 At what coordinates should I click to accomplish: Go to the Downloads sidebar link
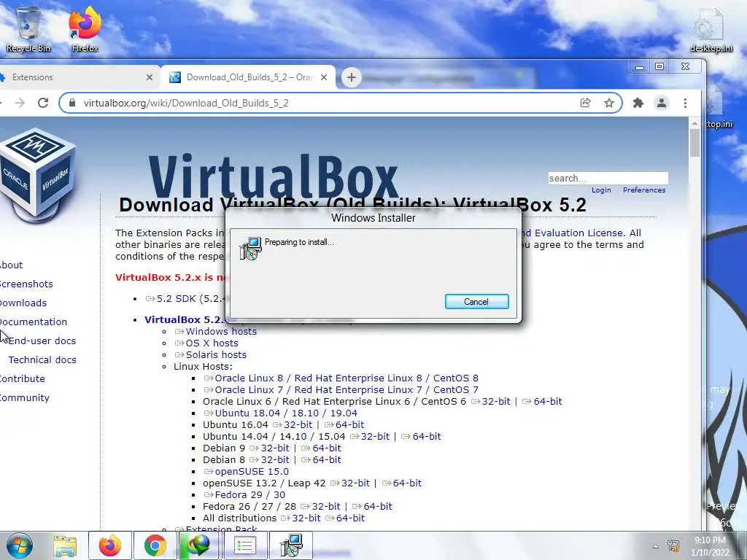pos(23,303)
